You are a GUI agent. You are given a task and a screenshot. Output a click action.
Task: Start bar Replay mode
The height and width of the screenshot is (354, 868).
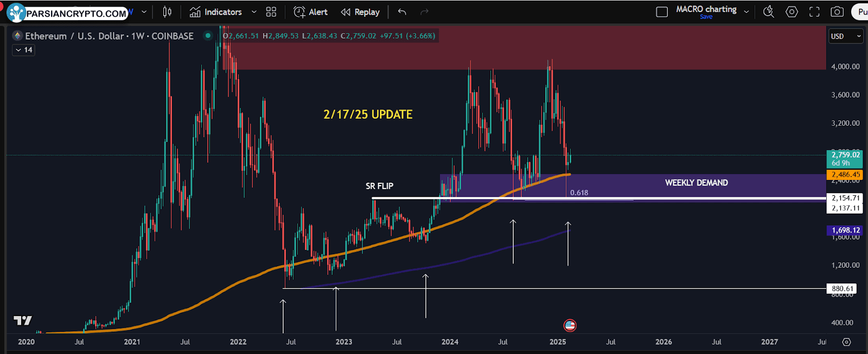pos(360,12)
